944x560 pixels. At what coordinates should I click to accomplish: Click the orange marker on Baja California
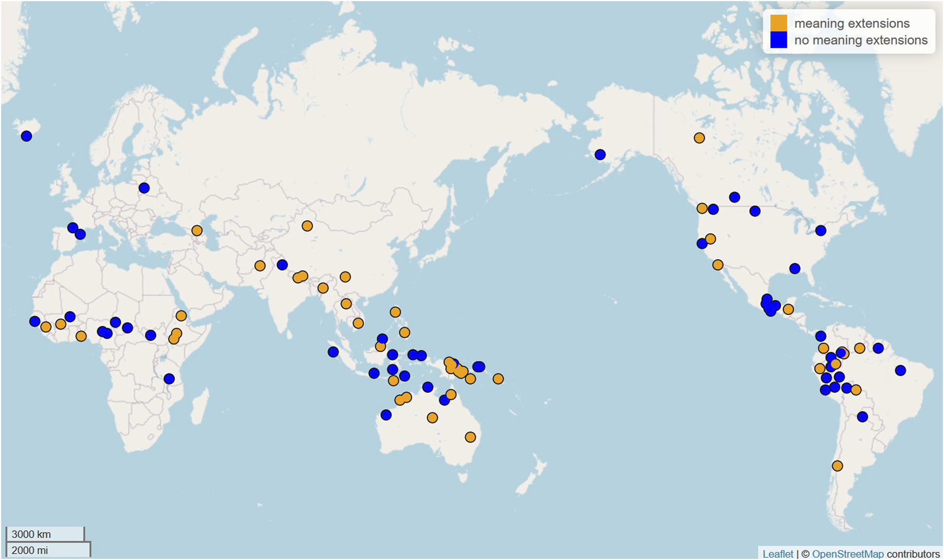pyautogui.click(x=718, y=265)
